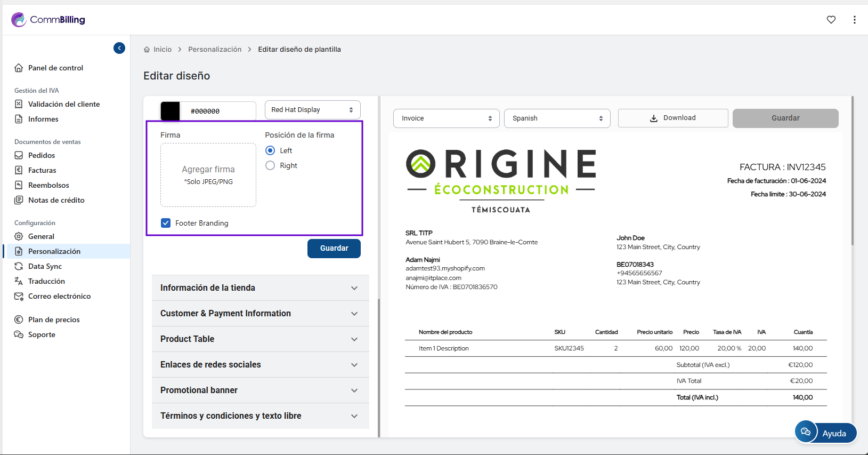Viewport: 868px width, 455px height.
Task: Click the Ayuda chat icon
Action: tap(806, 432)
